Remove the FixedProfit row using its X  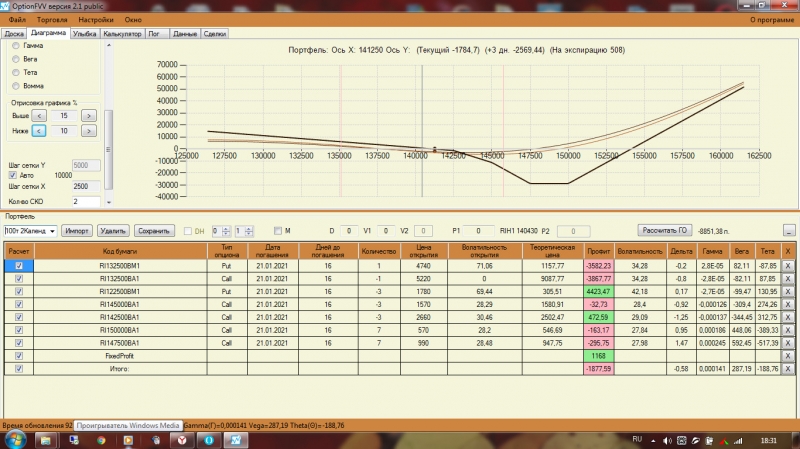[788, 356]
